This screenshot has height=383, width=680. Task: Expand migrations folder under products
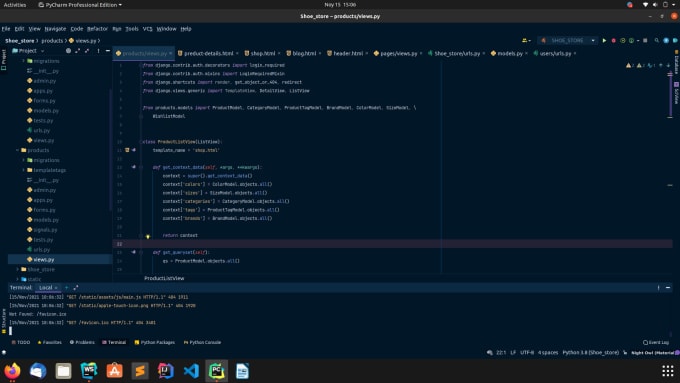click(24, 160)
